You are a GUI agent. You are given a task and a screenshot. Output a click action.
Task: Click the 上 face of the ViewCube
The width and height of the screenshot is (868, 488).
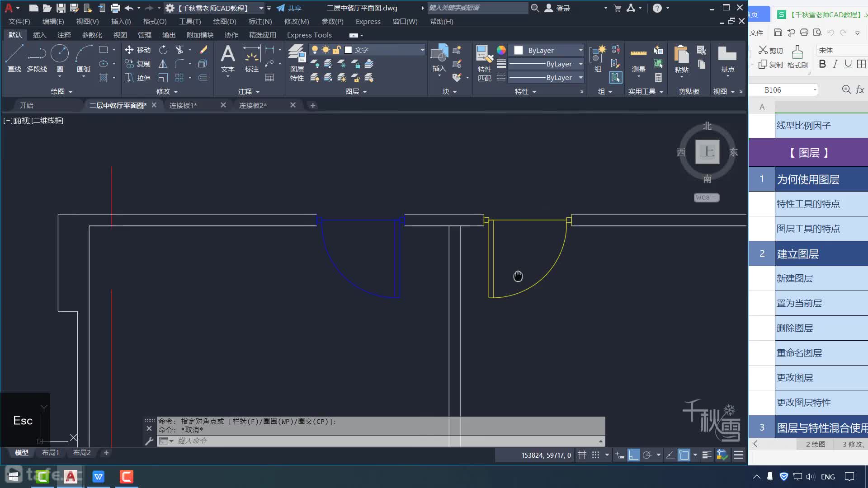tap(707, 152)
